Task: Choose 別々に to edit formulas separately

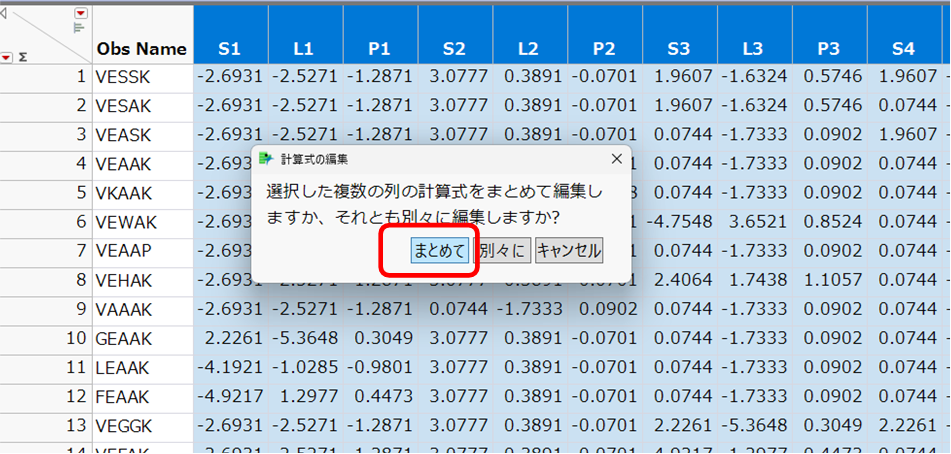Action: coord(502,250)
